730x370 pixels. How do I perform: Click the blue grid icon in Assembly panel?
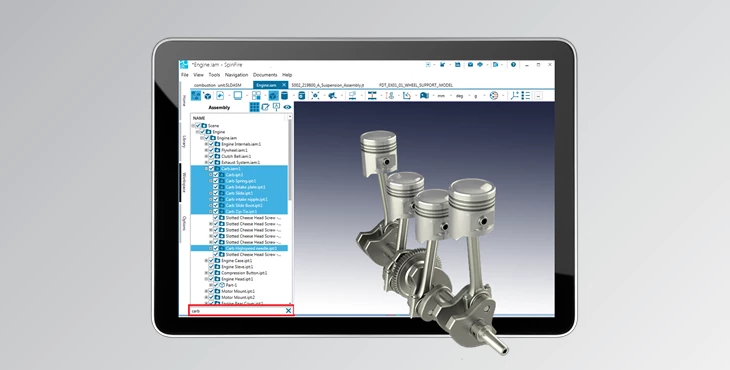[x=254, y=107]
